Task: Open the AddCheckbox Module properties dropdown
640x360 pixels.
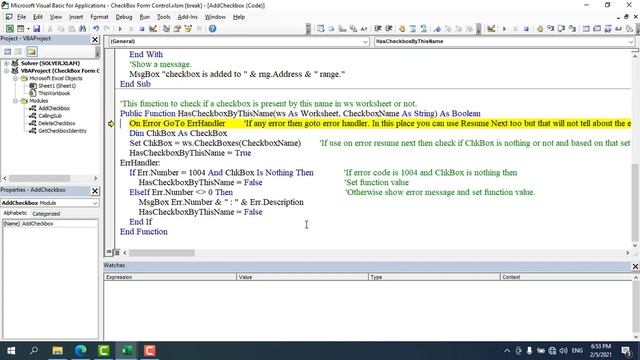Action: click(x=95, y=203)
